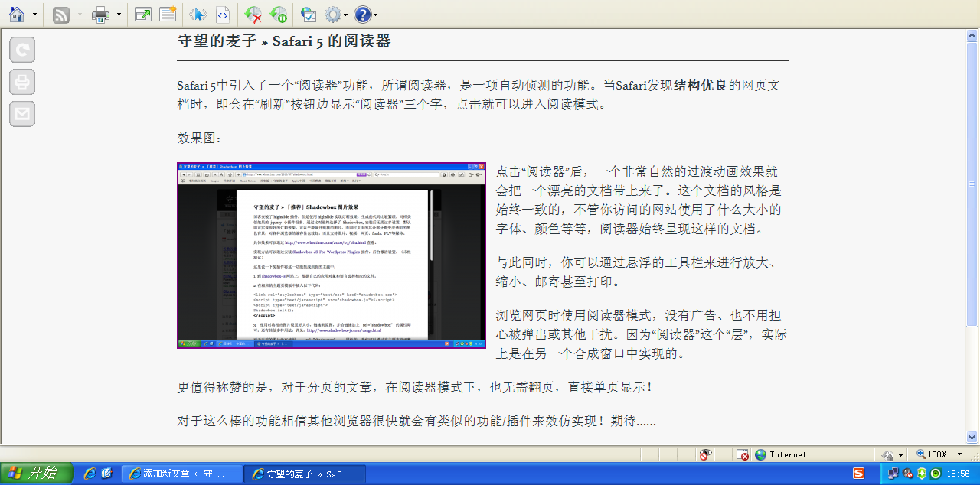
Task: Click the green shield tray icon
Action: pos(922,474)
